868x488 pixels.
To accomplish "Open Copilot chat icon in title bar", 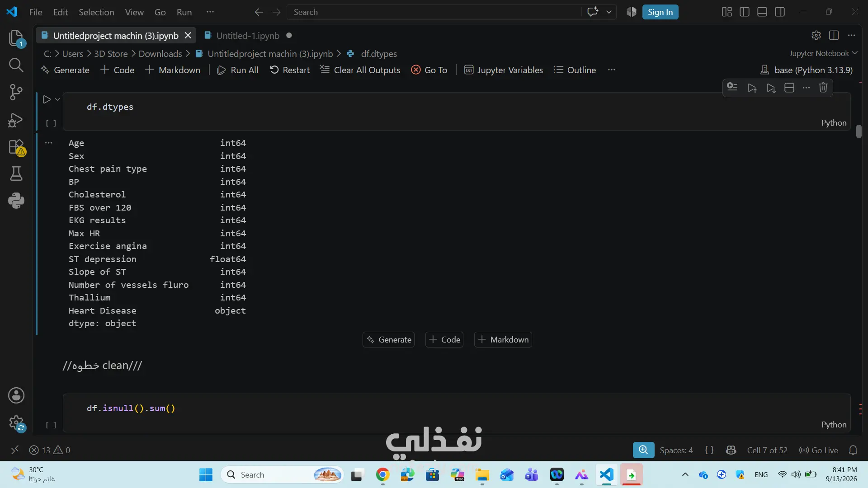I will [x=593, y=12].
